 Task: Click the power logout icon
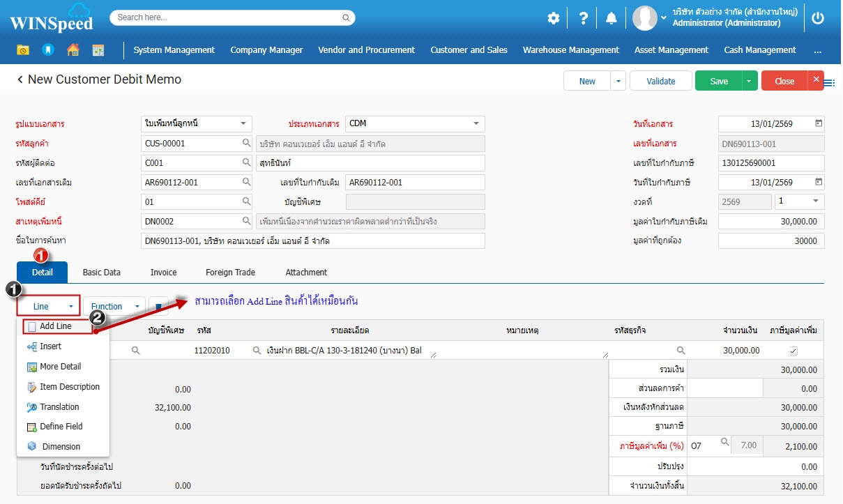coord(818,19)
